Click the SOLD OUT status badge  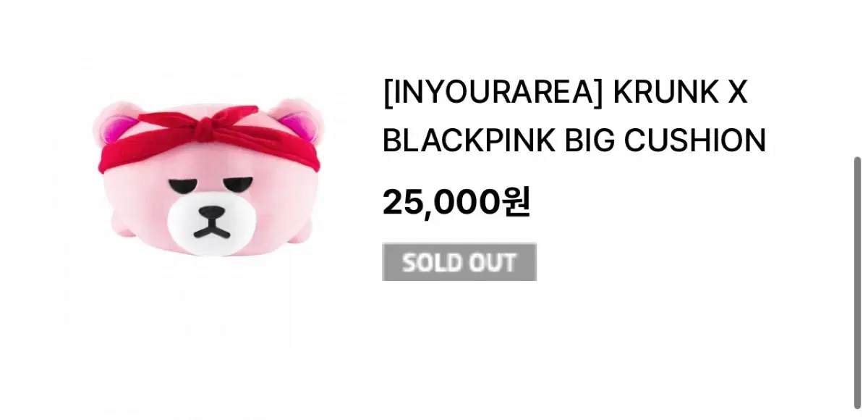pos(459,262)
